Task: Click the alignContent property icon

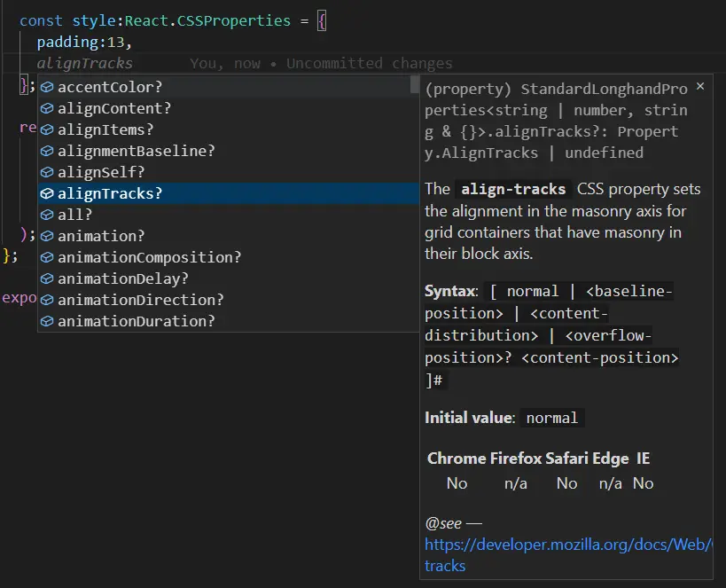Action: 46,107
